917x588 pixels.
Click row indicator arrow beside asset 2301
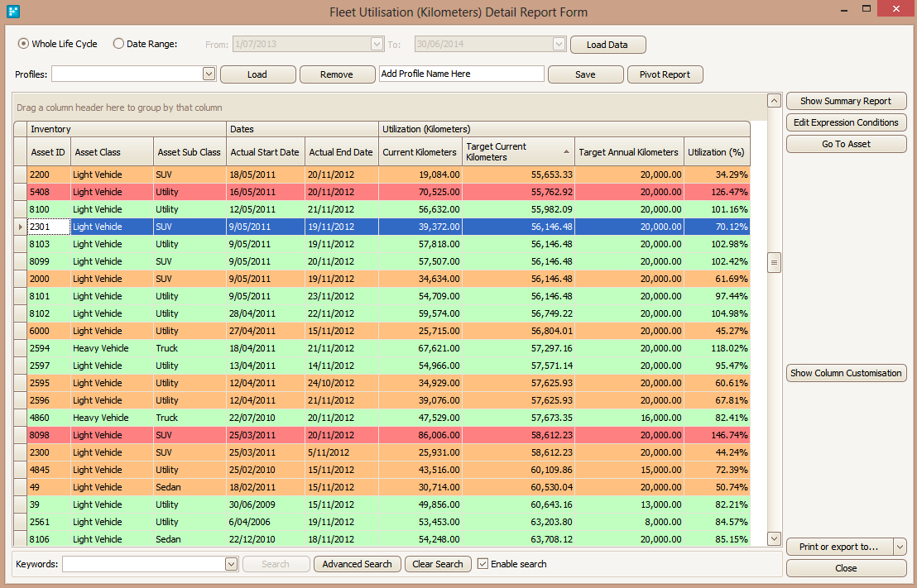pyautogui.click(x=20, y=227)
